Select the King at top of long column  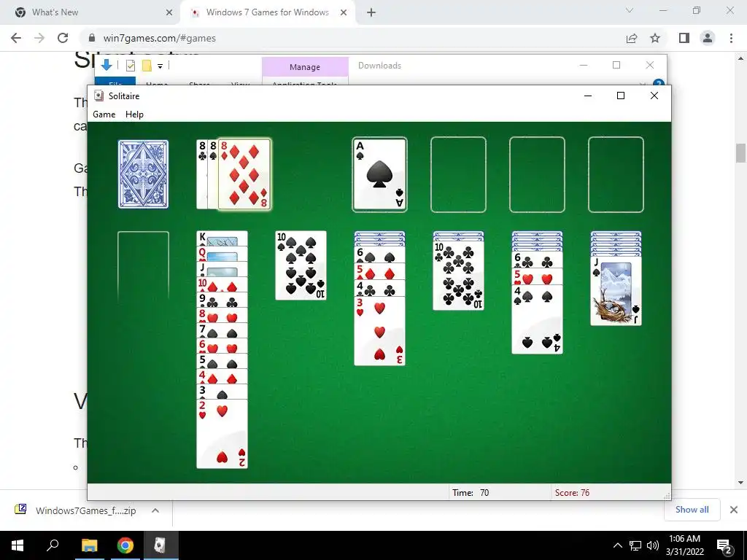coord(222,238)
